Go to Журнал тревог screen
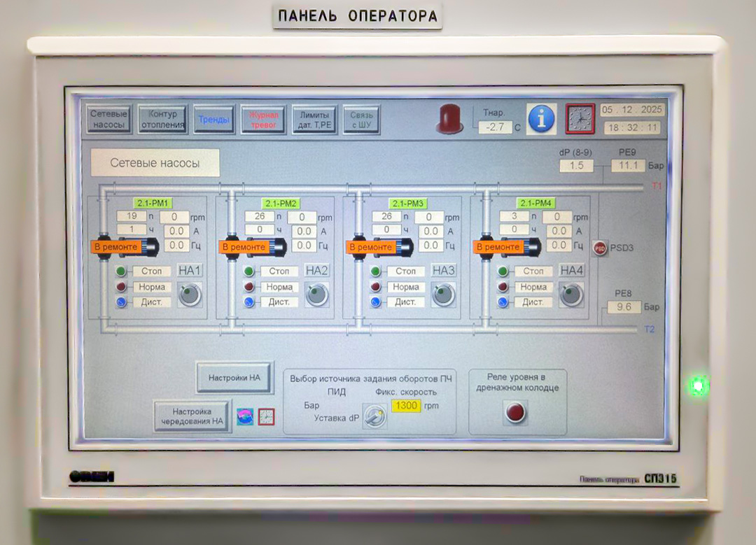The image size is (756, 545). pos(263,120)
